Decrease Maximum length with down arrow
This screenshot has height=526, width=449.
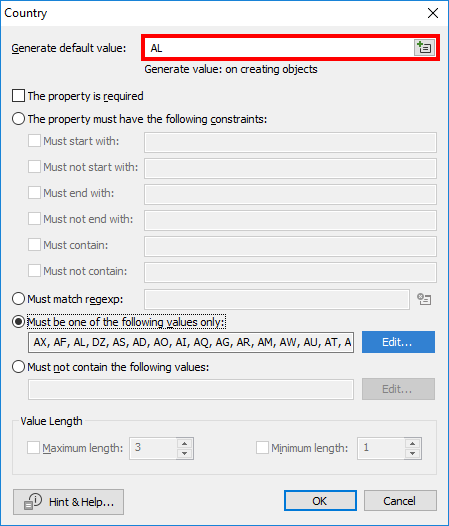(184, 453)
